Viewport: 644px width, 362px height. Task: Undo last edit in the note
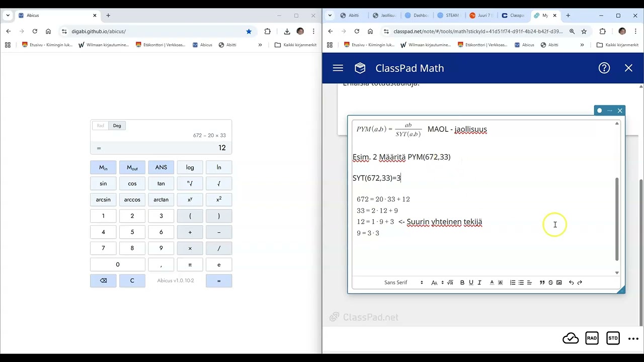[571, 283]
